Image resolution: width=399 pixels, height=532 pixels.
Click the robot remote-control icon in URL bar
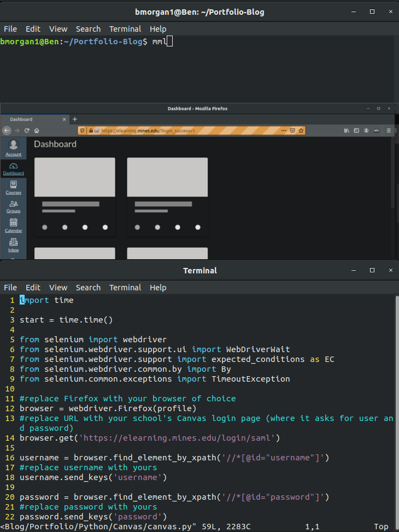pyautogui.click(x=97, y=130)
